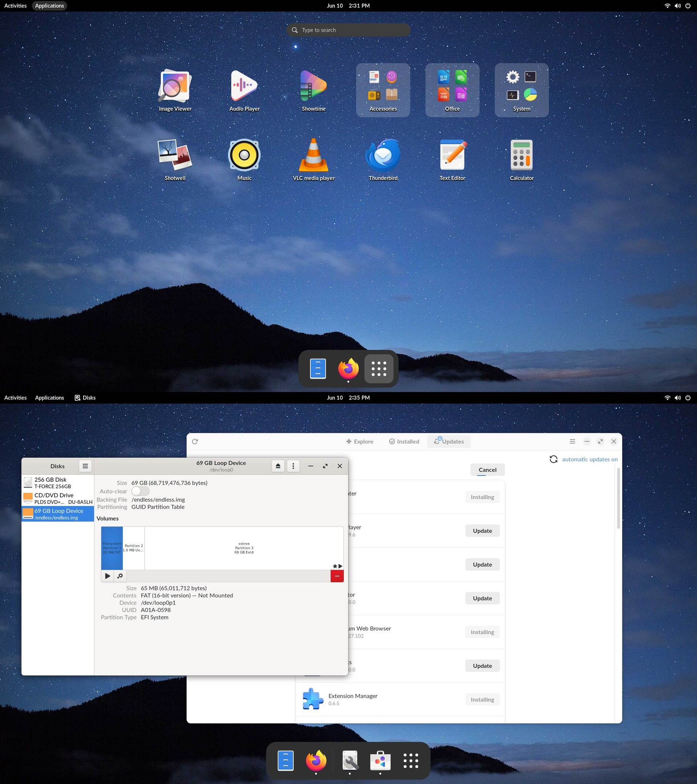Image resolution: width=697 pixels, height=784 pixels.
Task: Detach the loop device with eject button
Action: [278, 466]
